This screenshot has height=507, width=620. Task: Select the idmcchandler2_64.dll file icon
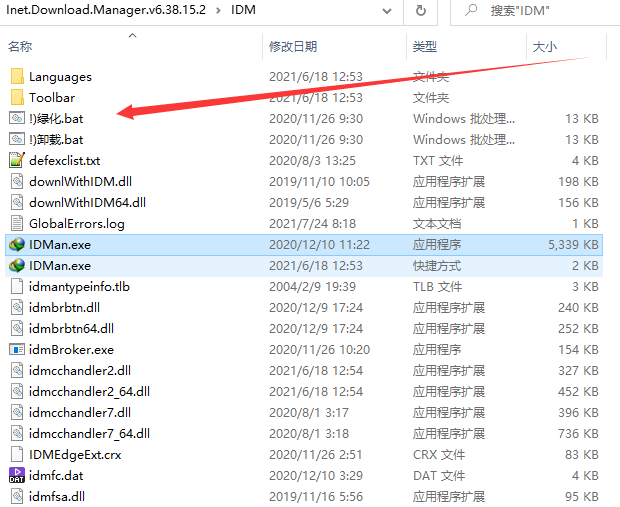[17, 391]
